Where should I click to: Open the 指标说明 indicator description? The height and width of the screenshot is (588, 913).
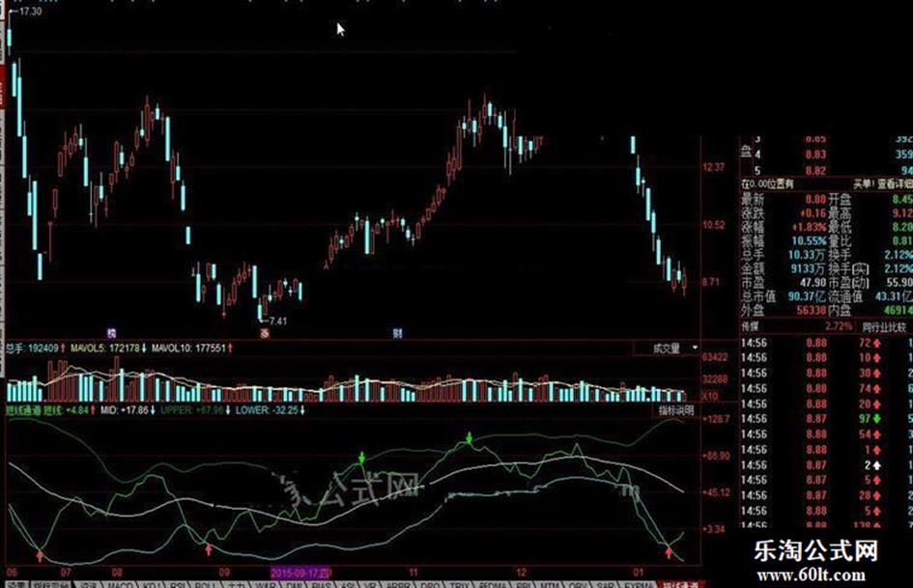pyautogui.click(x=675, y=410)
